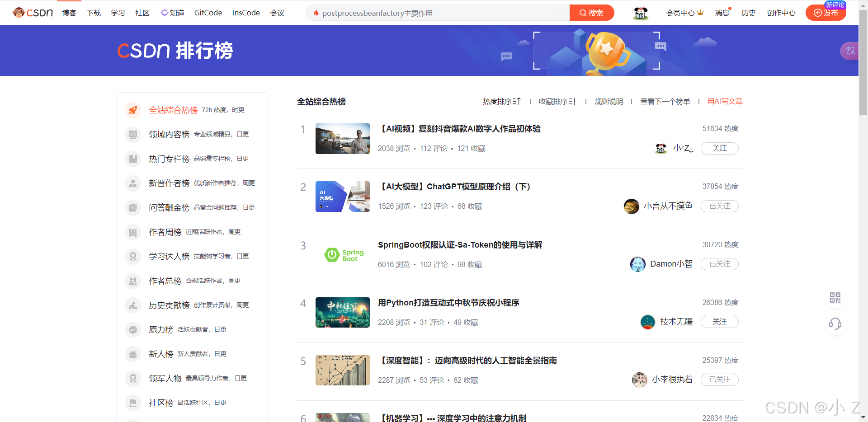The image size is (868, 422).
Task: Open 消息 notifications link
Action: (x=722, y=13)
